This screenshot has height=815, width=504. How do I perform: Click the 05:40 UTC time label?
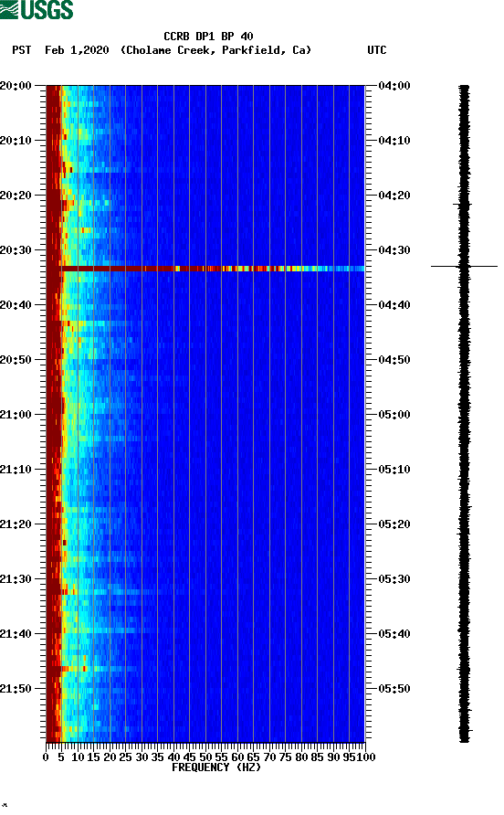point(394,634)
